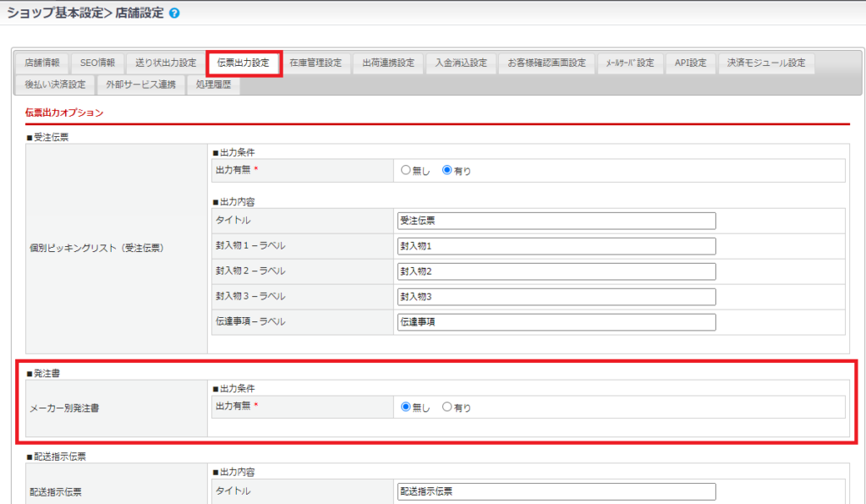Open the 処理履歴 tab
This screenshot has width=866, height=504.
coord(212,85)
